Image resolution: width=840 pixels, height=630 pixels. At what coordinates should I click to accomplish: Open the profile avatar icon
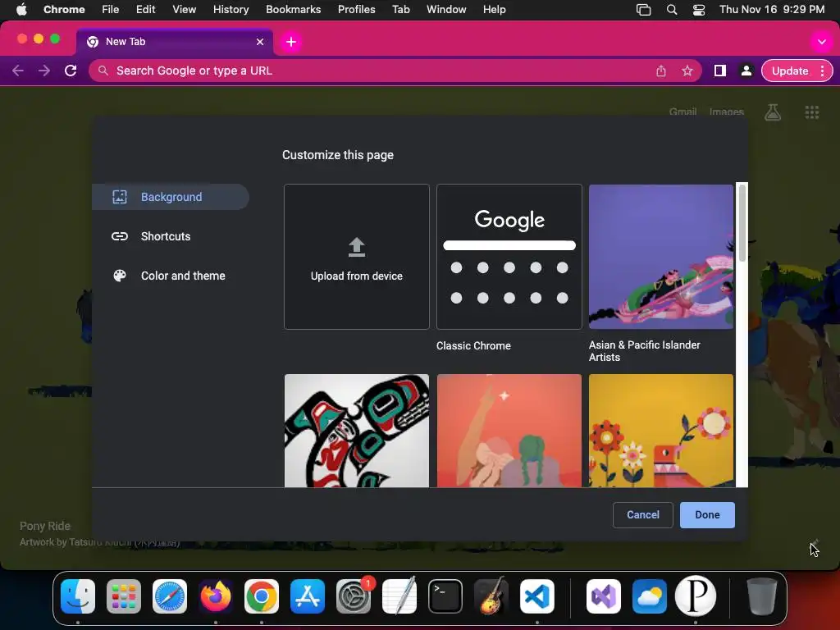746,71
